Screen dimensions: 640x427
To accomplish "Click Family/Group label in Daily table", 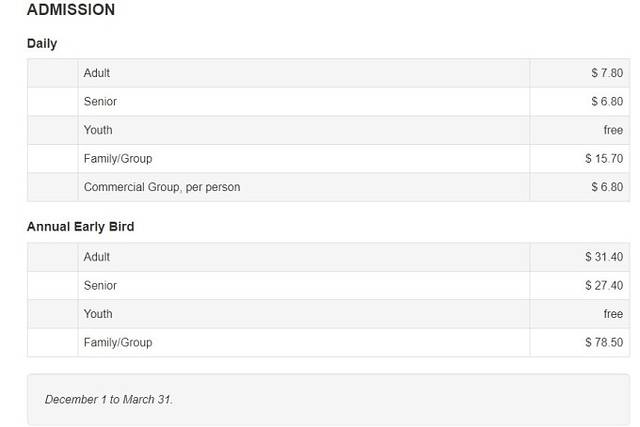I will click(118, 159).
